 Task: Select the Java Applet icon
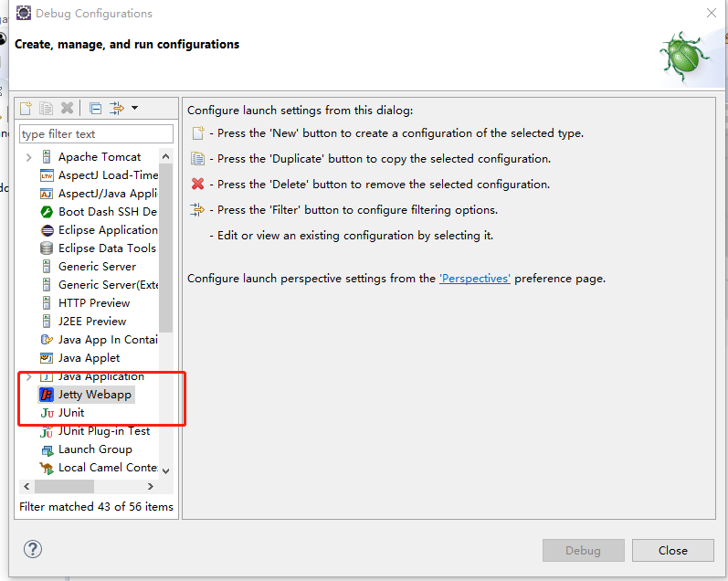(x=47, y=358)
